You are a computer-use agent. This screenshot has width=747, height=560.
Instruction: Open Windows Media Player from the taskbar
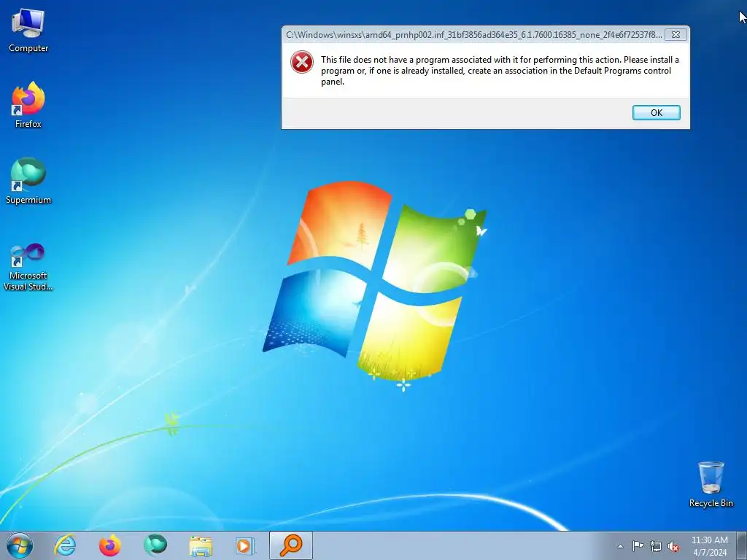[245, 545]
